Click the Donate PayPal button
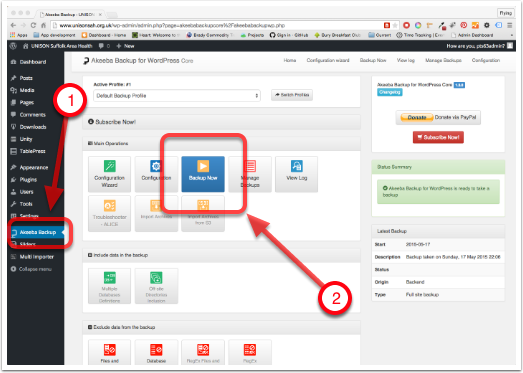Image resolution: width=523 pixels, height=373 pixels. pos(438,117)
